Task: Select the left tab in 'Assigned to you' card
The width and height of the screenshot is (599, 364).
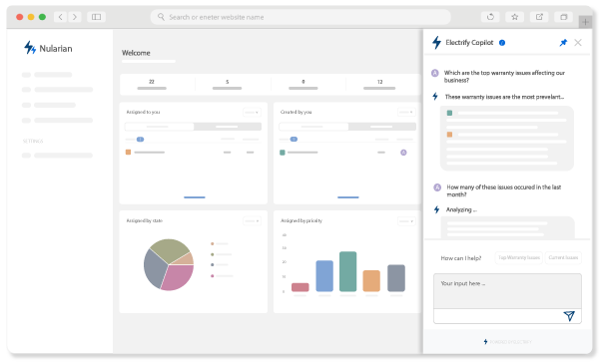Action: point(159,127)
